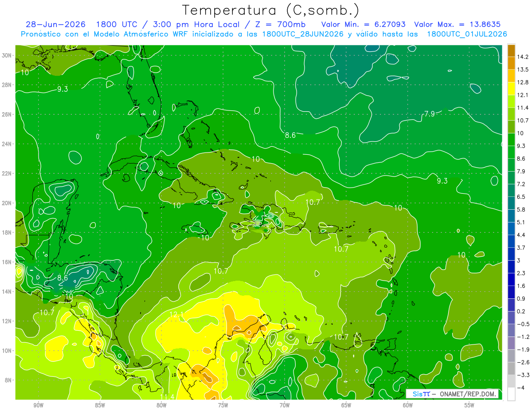Click the 90W longitude axis label
Screen dimensions: 532x411
tap(38, 405)
